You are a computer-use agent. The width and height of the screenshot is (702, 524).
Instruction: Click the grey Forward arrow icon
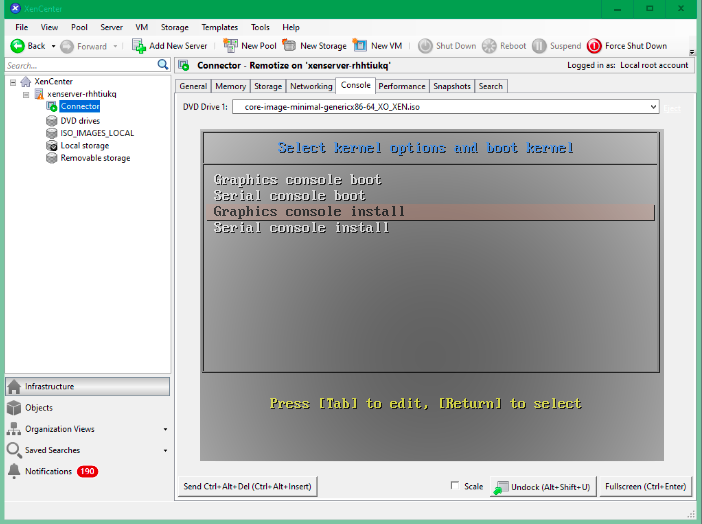click(x=67, y=47)
